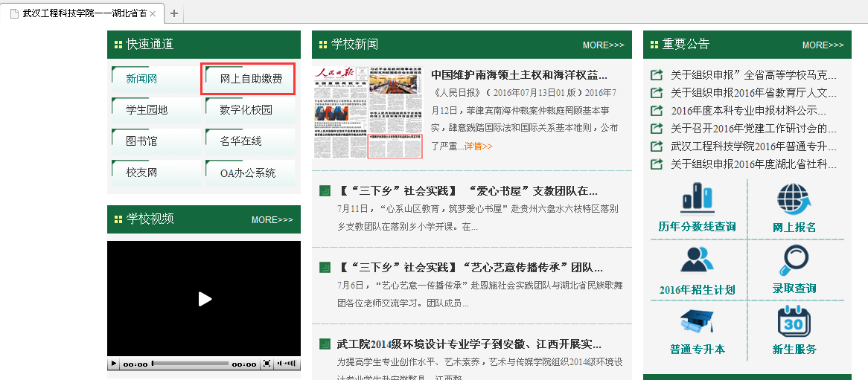
Task: Click the 详情>> link in the news summary
Action: (x=479, y=146)
